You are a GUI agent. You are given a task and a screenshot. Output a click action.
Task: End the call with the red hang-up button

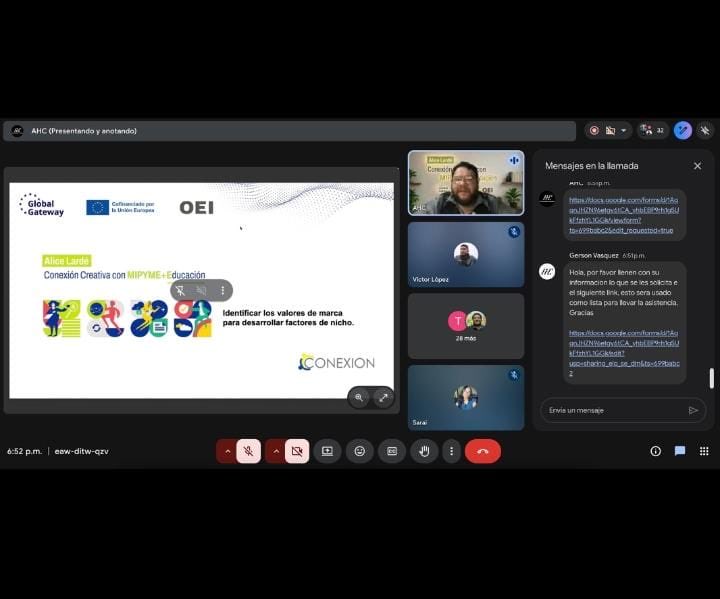[483, 452]
